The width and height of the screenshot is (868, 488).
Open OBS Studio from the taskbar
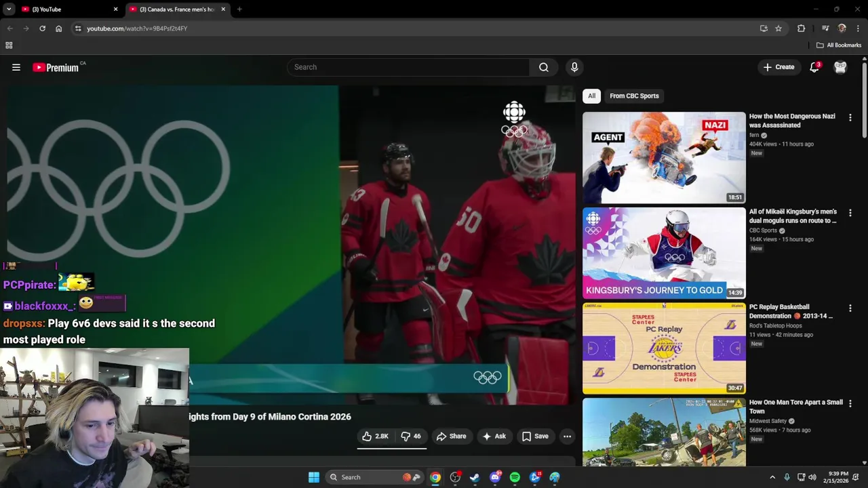click(x=455, y=477)
